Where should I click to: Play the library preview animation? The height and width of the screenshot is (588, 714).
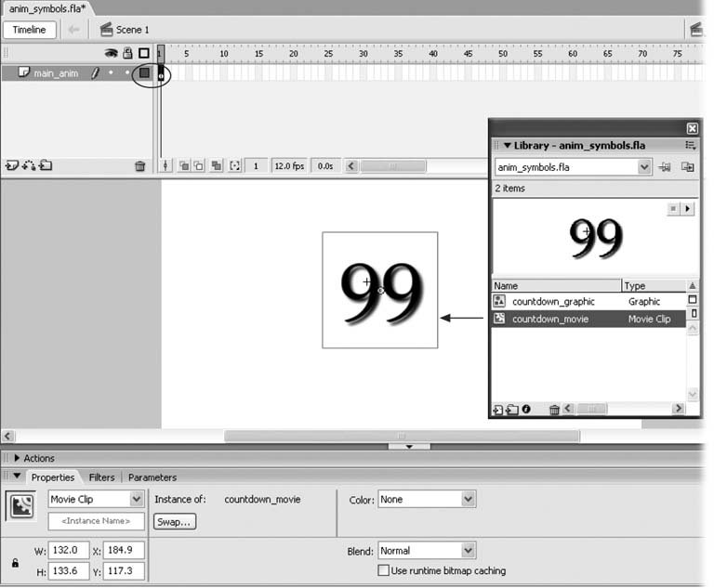click(x=688, y=210)
